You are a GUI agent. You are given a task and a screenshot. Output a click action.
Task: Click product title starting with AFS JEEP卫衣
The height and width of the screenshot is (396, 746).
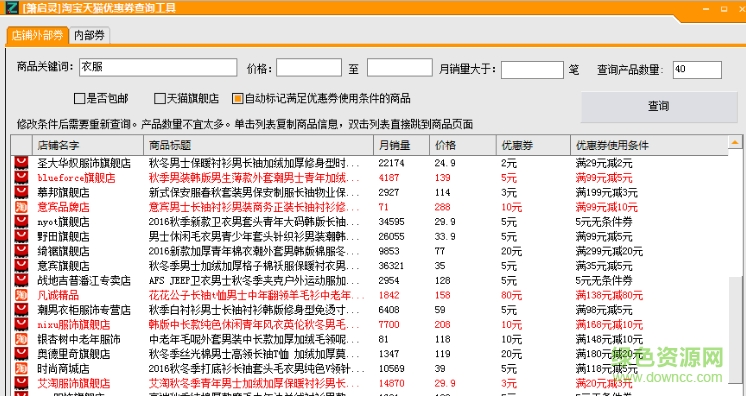[254, 281]
